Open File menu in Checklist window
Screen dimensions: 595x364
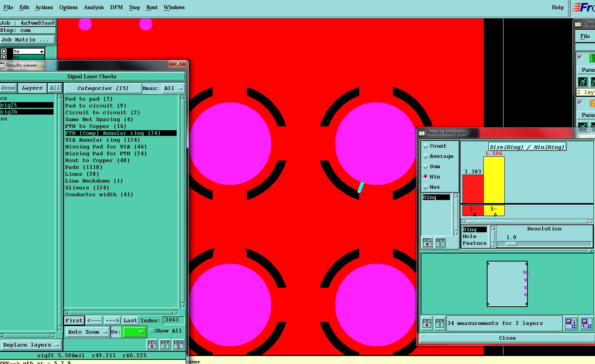pyautogui.click(x=585, y=36)
